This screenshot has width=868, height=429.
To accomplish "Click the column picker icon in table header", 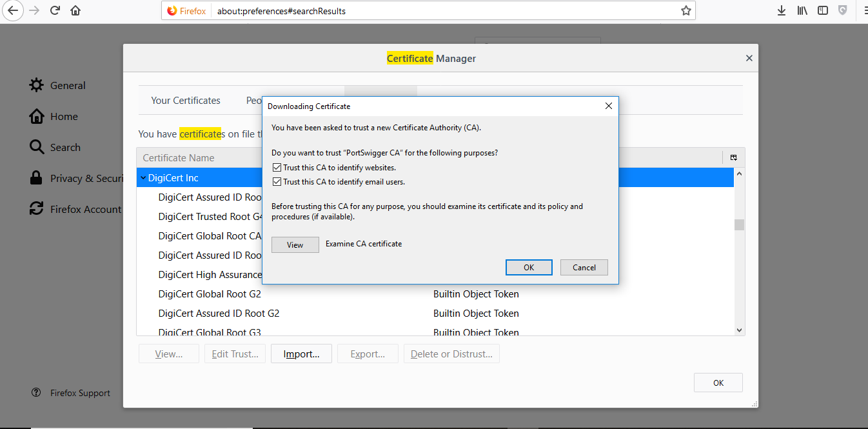I will coord(734,157).
